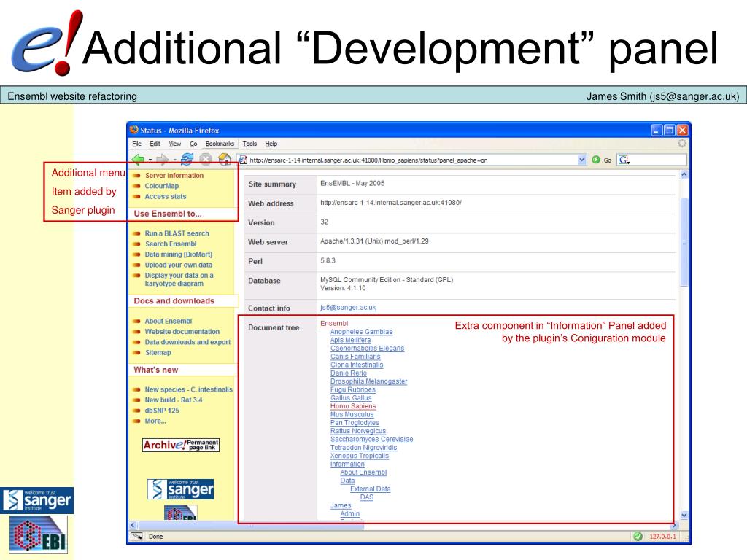The height and width of the screenshot is (560, 747).
Task: Open the Go menu
Action: (193, 144)
